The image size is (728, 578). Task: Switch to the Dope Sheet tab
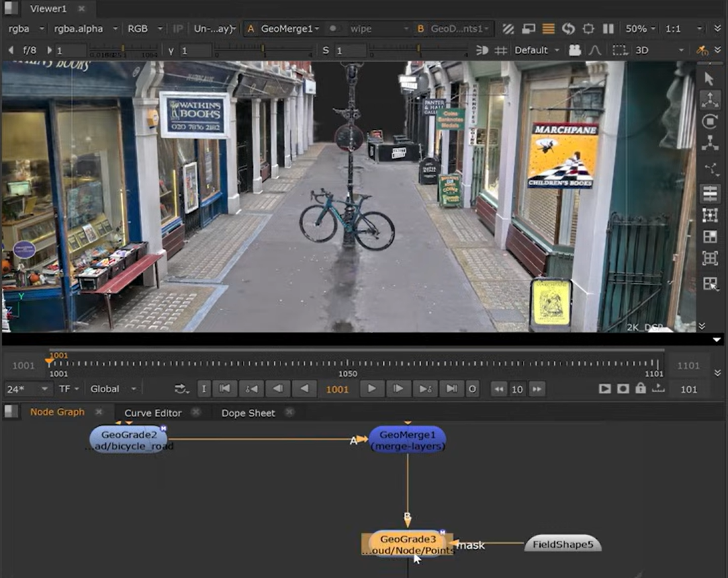(x=248, y=413)
